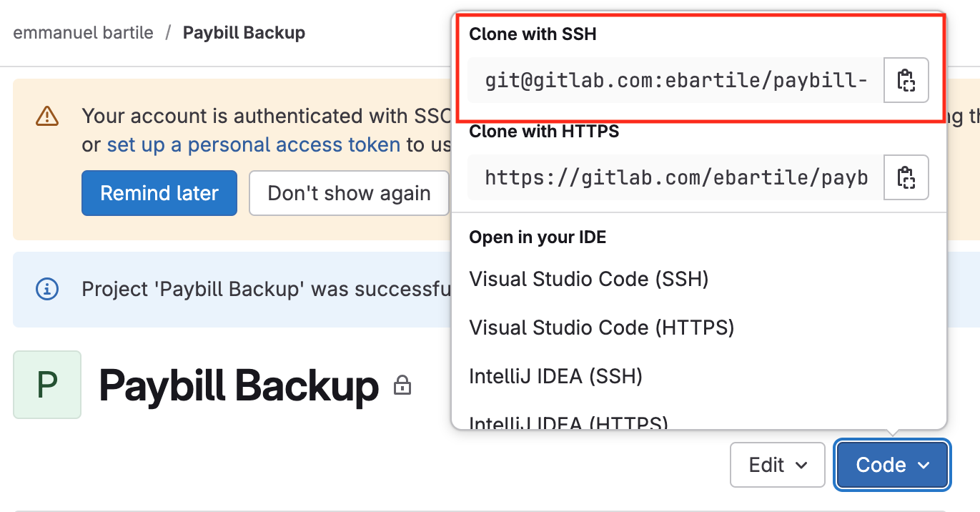
Task: Click the green P project avatar
Action: tap(47, 385)
